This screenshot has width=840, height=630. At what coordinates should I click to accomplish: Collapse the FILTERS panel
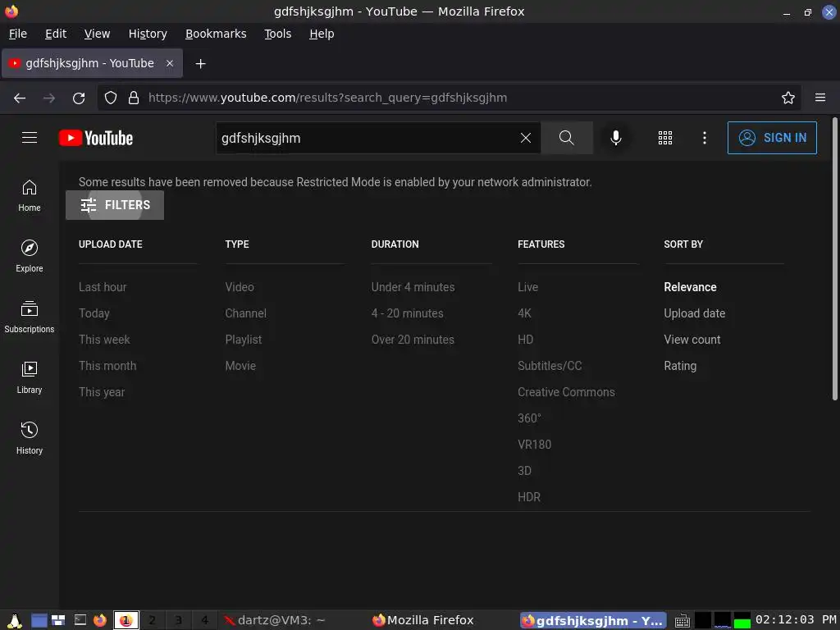click(x=115, y=205)
